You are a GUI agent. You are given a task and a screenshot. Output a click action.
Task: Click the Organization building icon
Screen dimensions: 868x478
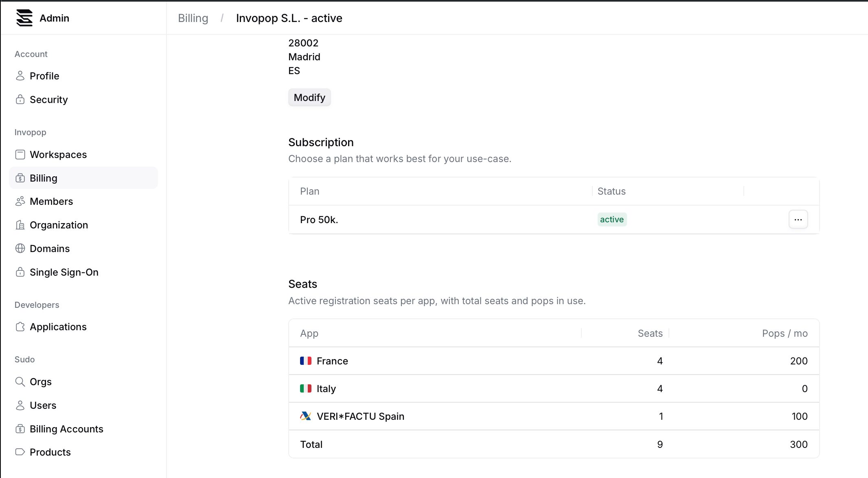pos(20,225)
